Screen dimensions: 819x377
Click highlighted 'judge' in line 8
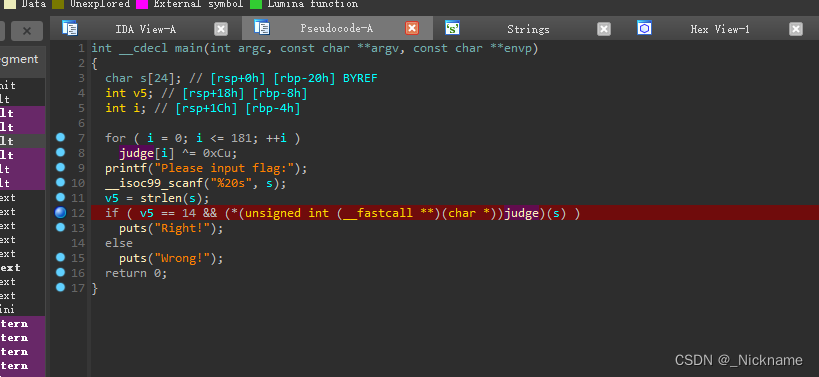point(136,153)
